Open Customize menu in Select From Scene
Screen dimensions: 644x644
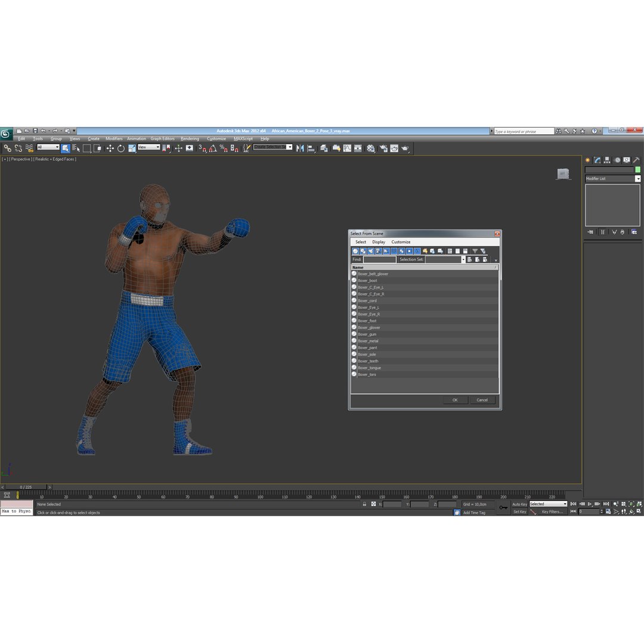(x=401, y=242)
